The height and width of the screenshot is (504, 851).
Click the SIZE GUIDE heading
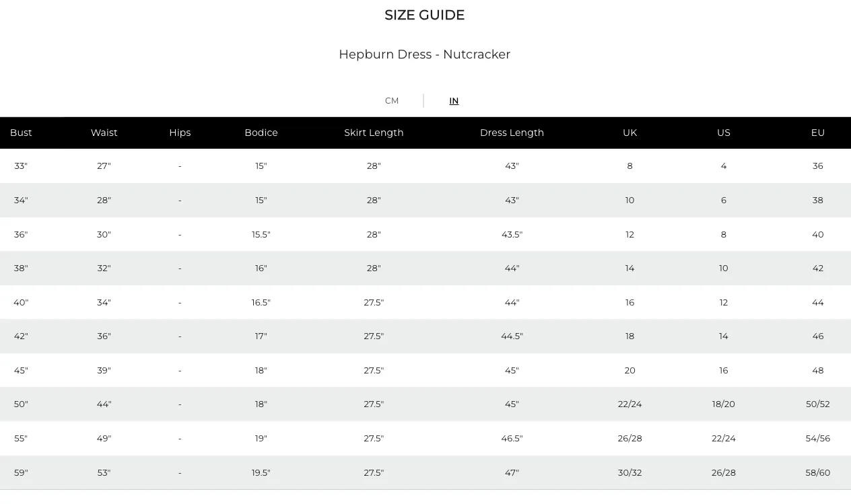[x=425, y=15]
